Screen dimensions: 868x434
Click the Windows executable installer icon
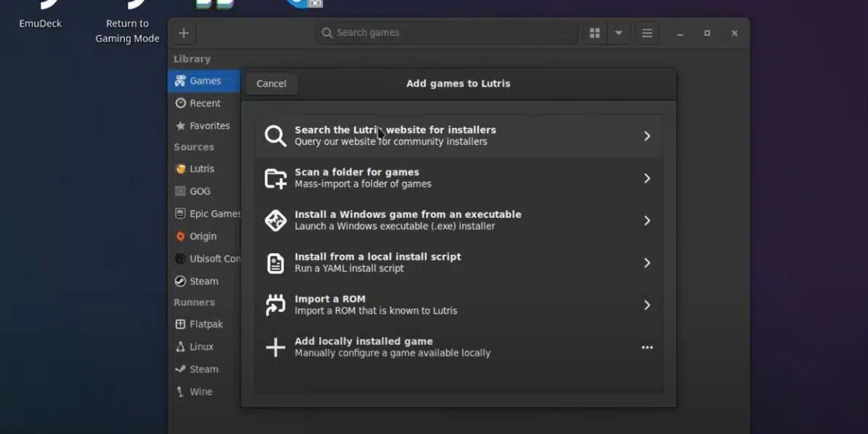tap(275, 220)
